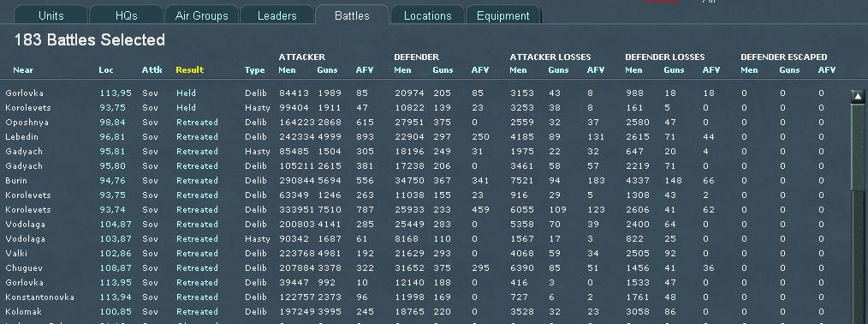Sort by Attacker Men column header
Image resolution: width=868 pixels, height=324 pixels.
pyautogui.click(x=288, y=69)
